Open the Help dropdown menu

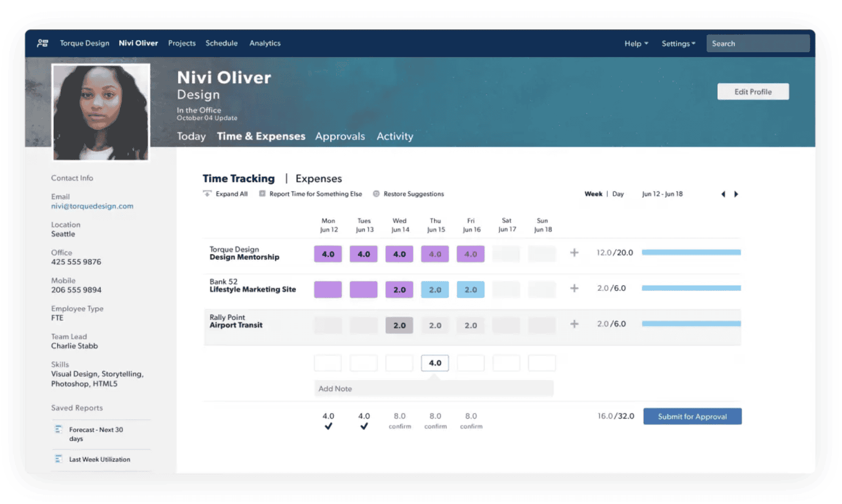click(636, 44)
